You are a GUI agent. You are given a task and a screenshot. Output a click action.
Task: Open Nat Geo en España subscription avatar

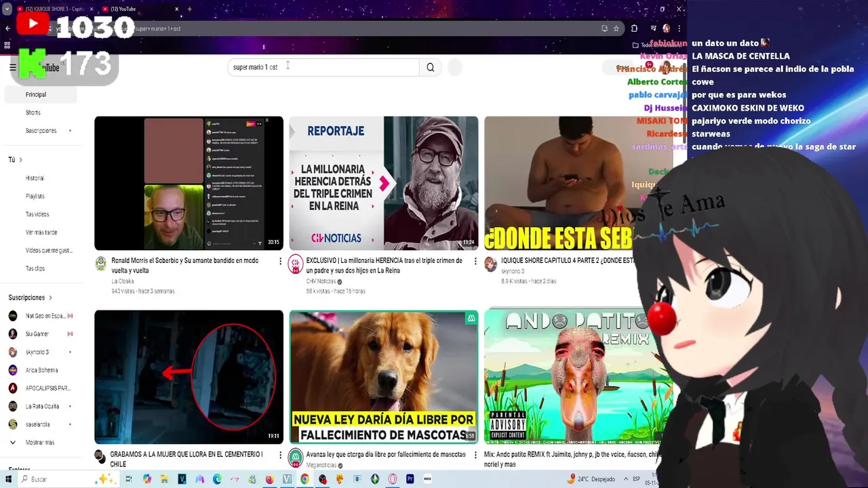12,316
